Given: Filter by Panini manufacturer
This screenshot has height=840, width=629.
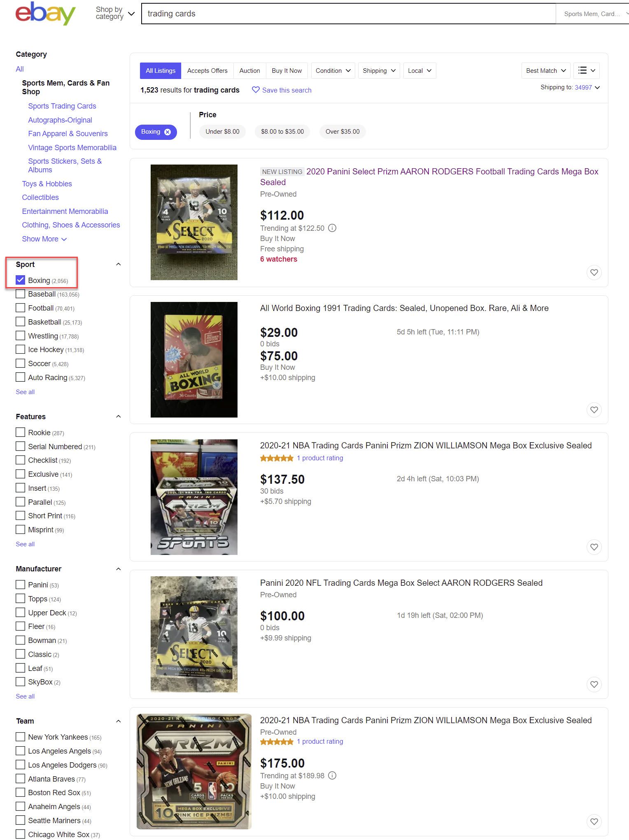Looking at the screenshot, I should point(20,585).
